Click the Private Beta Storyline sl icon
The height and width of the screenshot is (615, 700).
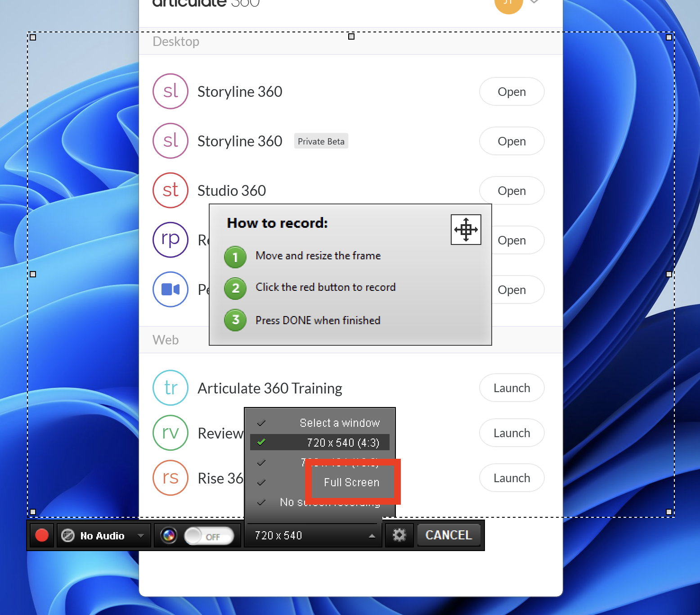pyautogui.click(x=171, y=140)
